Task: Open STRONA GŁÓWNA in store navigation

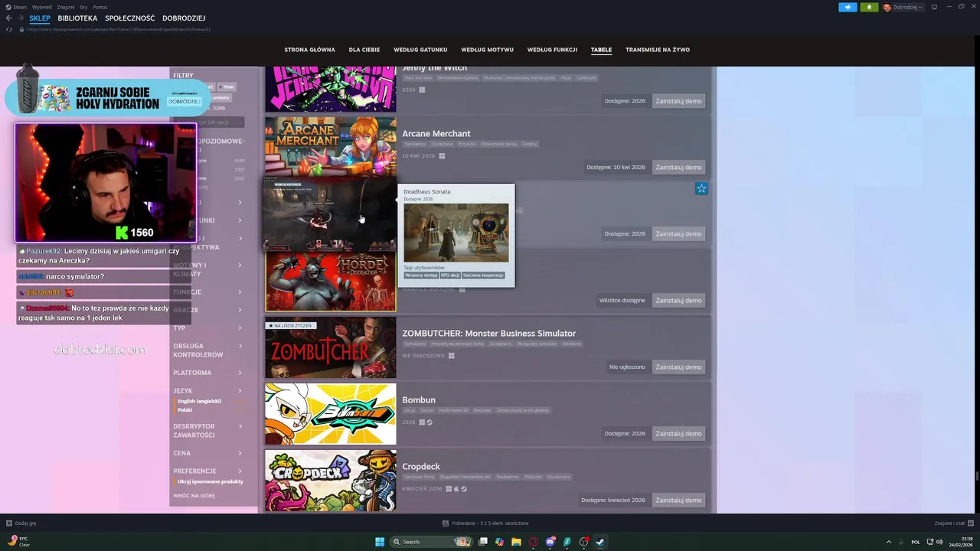Action: tap(309, 50)
